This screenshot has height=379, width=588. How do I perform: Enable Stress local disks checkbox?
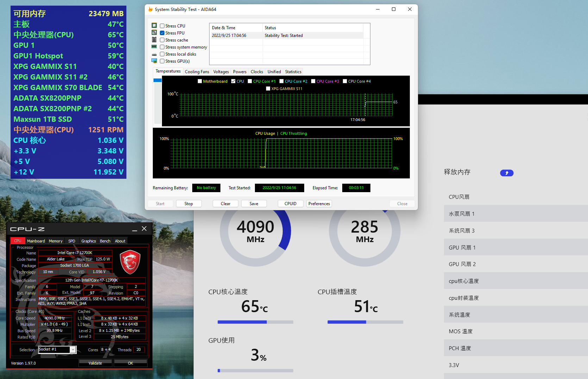pyautogui.click(x=162, y=54)
